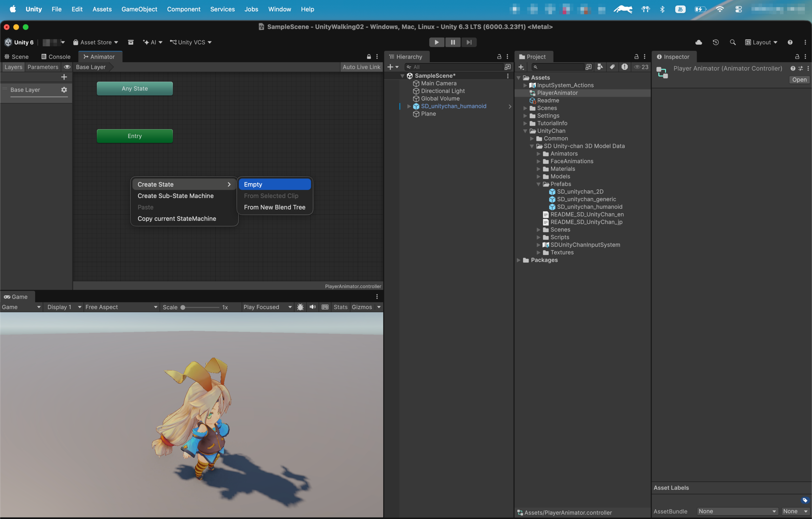The width and height of the screenshot is (812, 519).
Task: Lock the Hierarchy panel
Action: [x=499, y=57]
